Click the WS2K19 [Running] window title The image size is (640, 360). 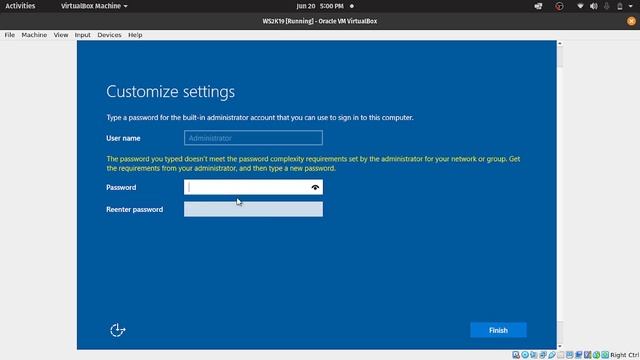320,21
